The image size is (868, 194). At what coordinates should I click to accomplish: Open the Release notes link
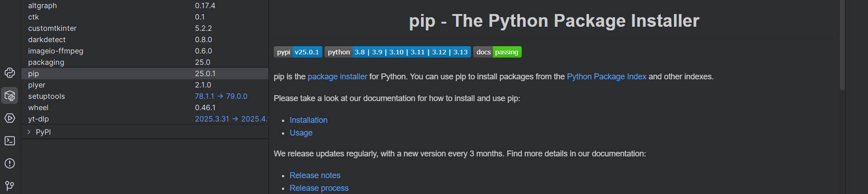tap(315, 175)
